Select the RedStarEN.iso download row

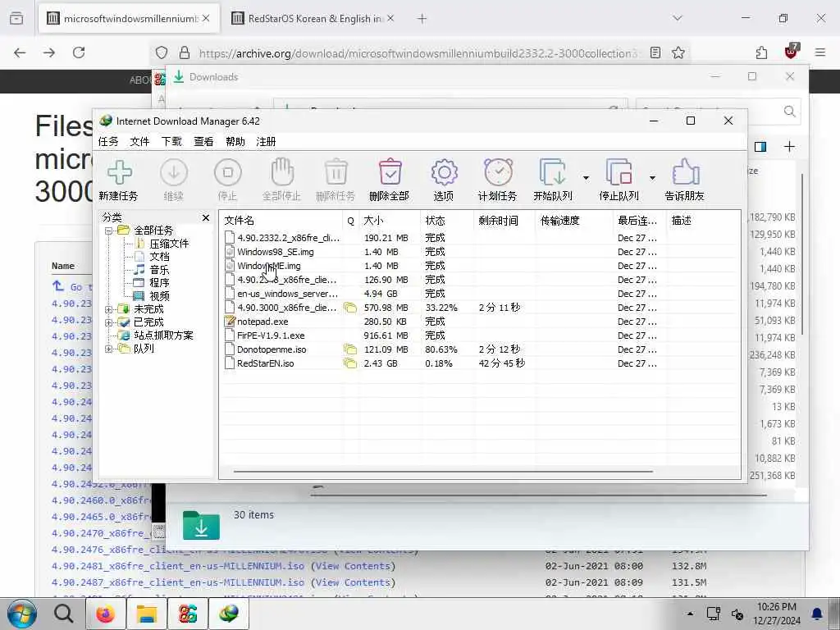point(480,363)
